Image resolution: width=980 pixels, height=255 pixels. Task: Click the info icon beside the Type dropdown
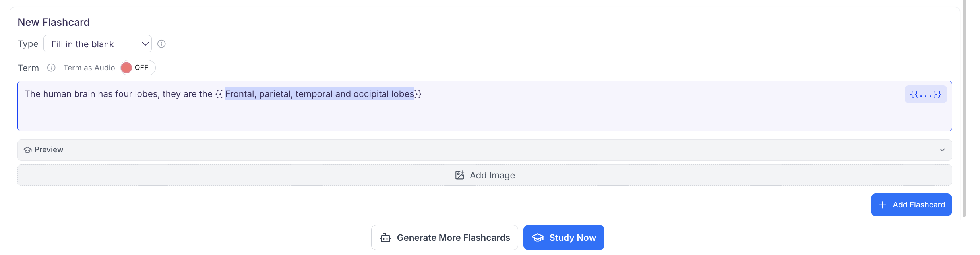click(x=162, y=44)
